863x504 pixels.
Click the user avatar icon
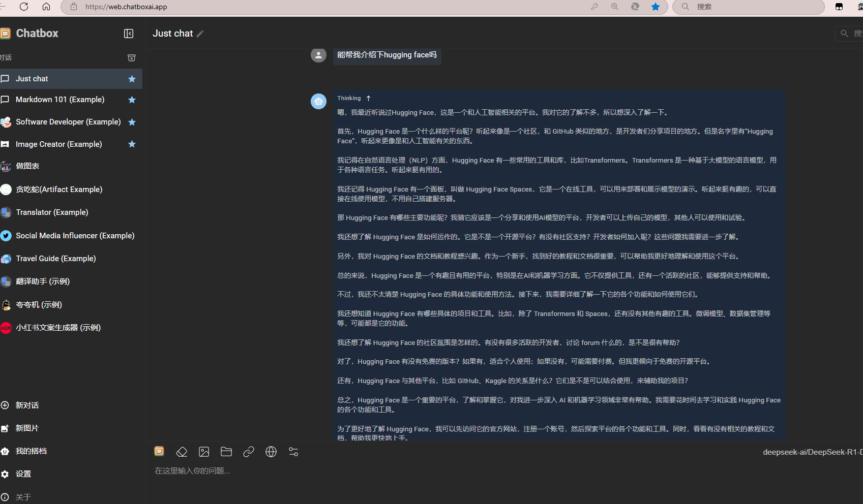tap(318, 55)
